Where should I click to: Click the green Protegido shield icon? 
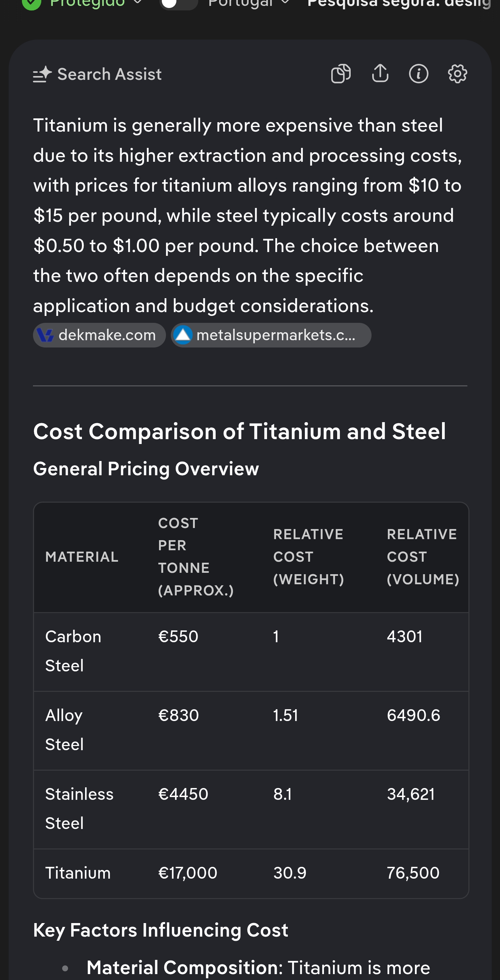pyautogui.click(x=32, y=4)
